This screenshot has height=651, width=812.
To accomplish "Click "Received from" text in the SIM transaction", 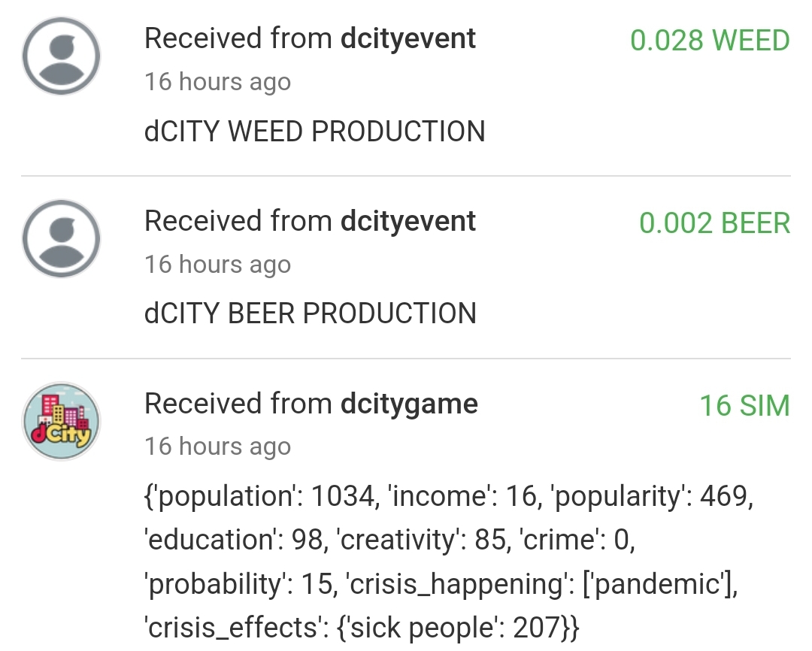I will click(x=238, y=404).
